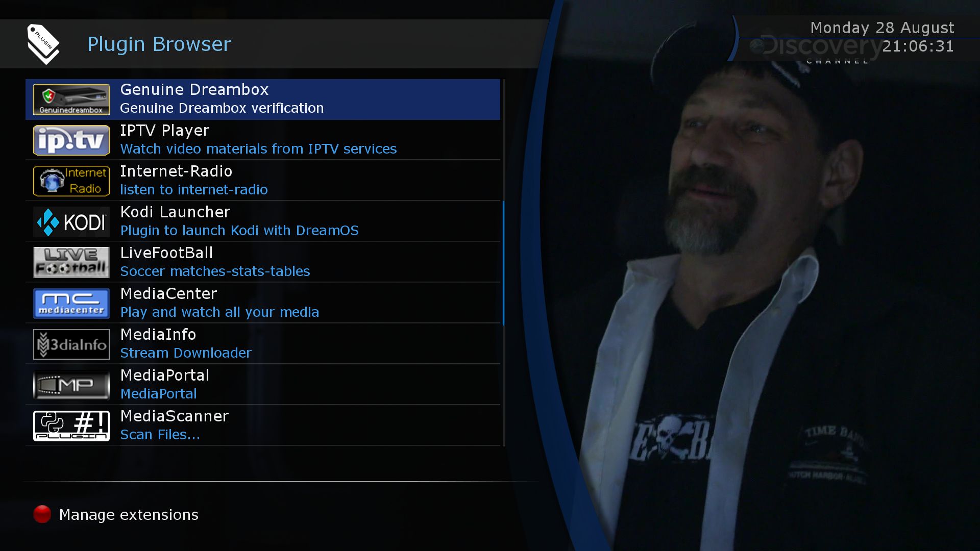This screenshot has width=980, height=551.
Task: Click the Genuine Dreambox plugin icon
Action: click(x=71, y=99)
